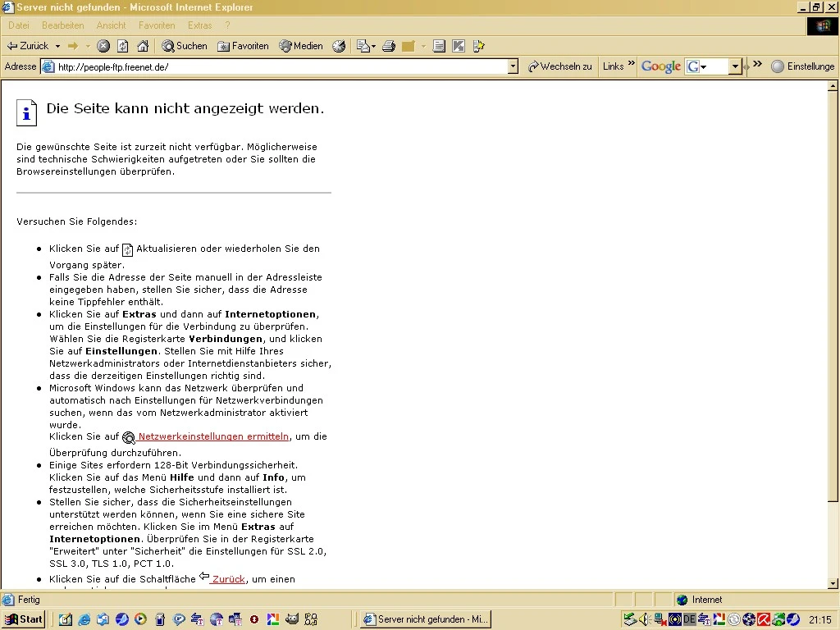Click the vertical scrollbar thumb

click(833, 296)
